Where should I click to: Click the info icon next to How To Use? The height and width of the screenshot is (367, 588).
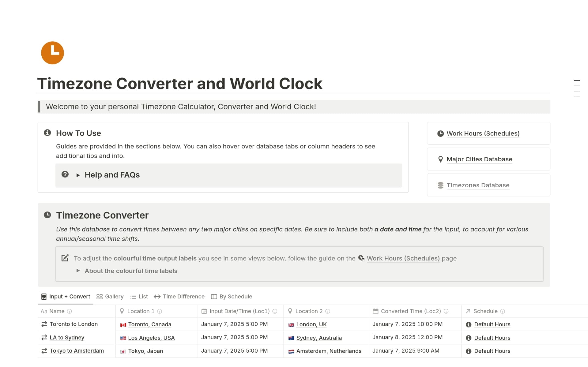pyautogui.click(x=47, y=133)
